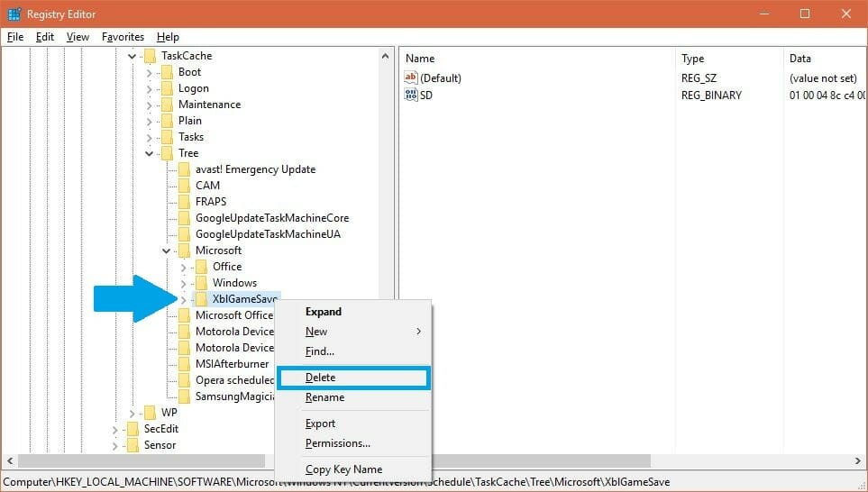The image size is (868, 492).
Task: Open the Edit menu
Action: (x=45, y=37)
